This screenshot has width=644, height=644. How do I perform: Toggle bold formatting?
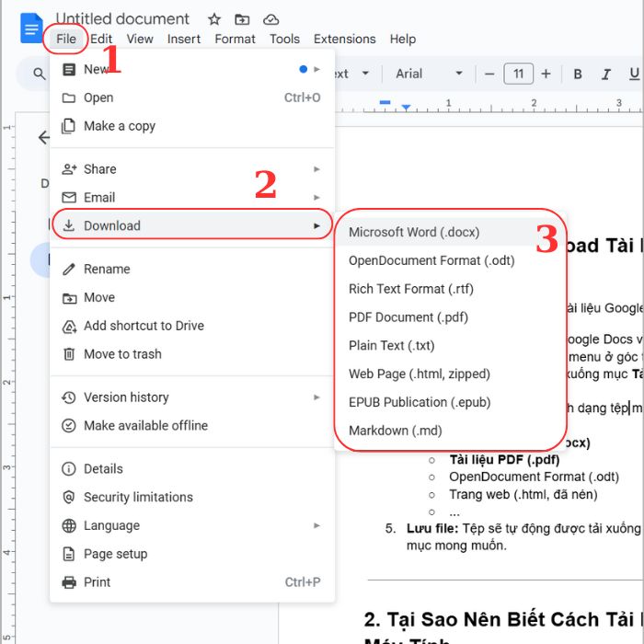click(578, 74)
